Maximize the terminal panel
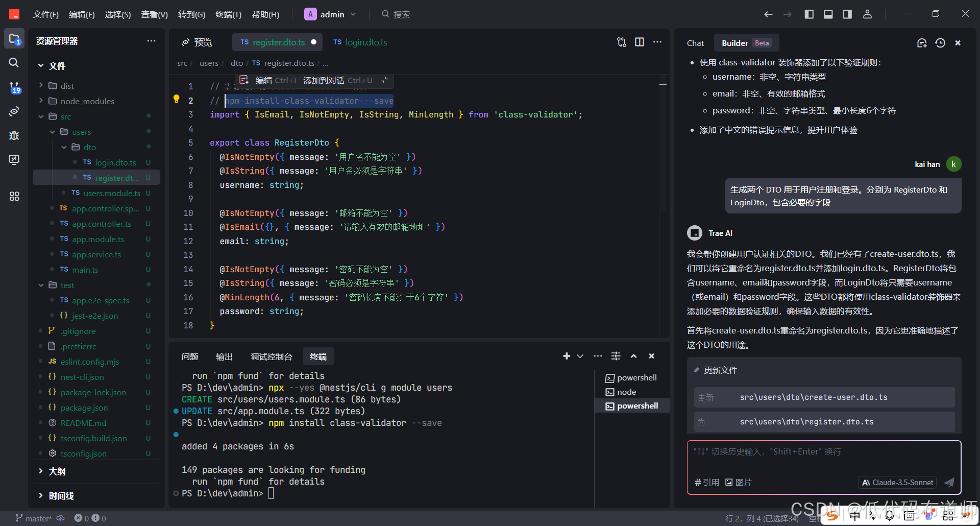 coord(633,356)
